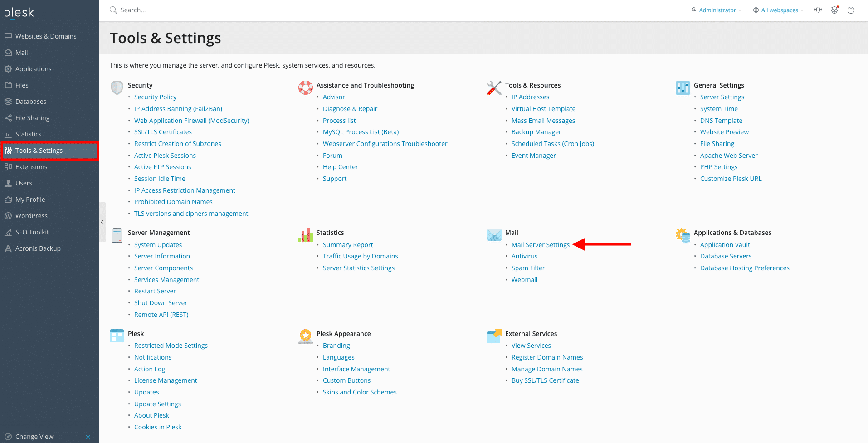Click the Websites & Domains monitor icon
The image size is (868, 443).
(8, 36)
